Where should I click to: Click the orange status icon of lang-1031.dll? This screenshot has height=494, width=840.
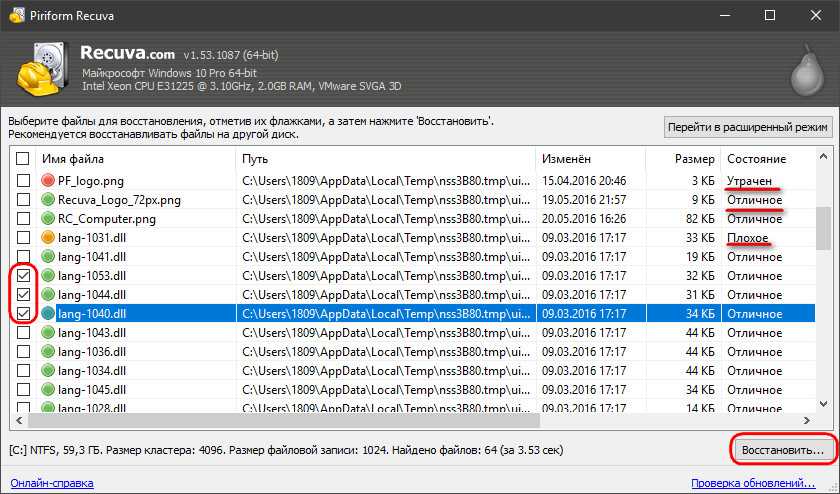coord(48,238)
